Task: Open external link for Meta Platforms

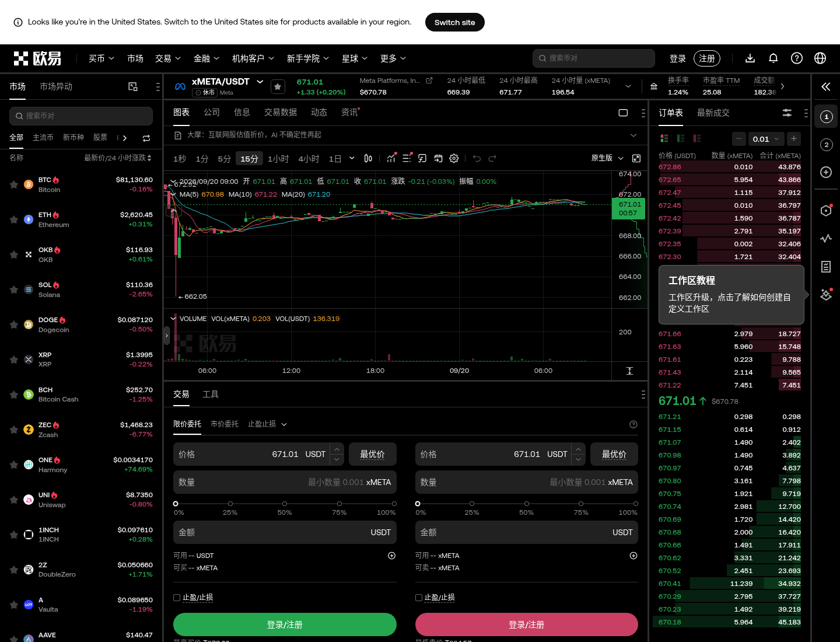Action: 429,81
